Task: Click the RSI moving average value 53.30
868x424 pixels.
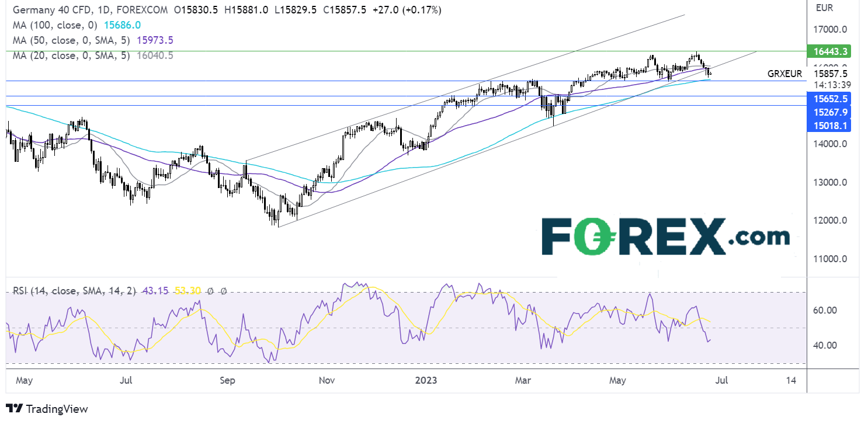Action: coord(189,290)
